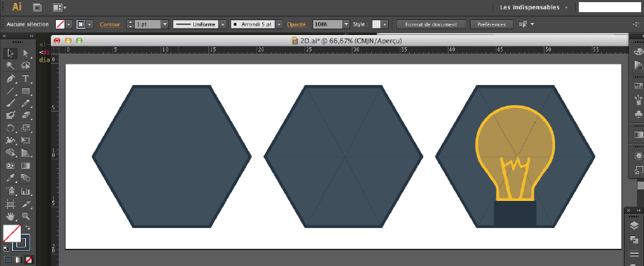Click the Stroke swatch in toolbox
Screen dimensions: 644x266
(x=21, y=242)
